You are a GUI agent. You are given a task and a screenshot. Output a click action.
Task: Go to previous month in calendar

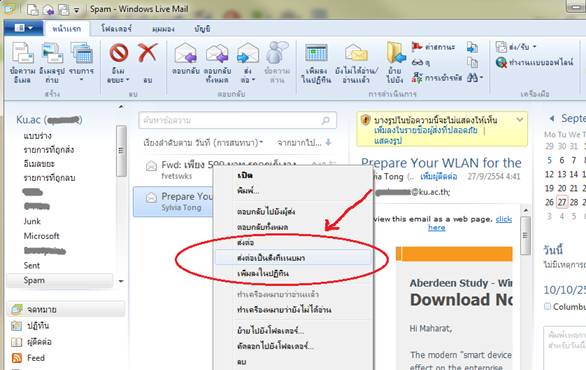[x=552, y=119]
